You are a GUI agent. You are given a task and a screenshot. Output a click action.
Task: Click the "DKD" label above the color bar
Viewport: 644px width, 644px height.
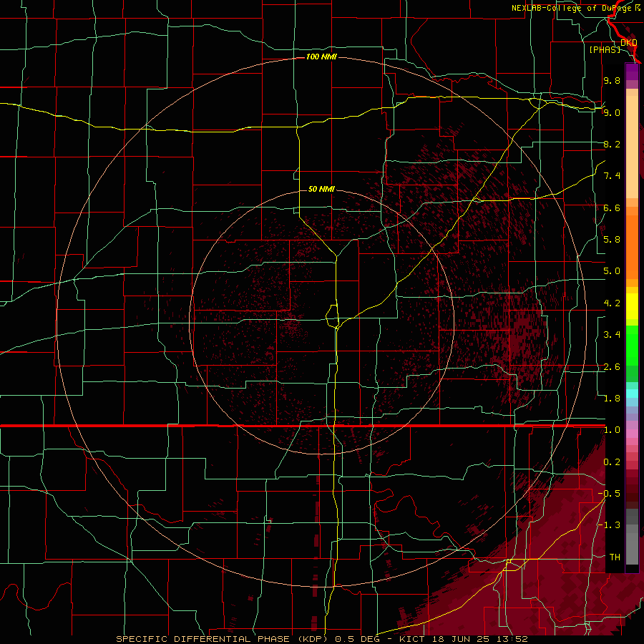coord(628,43)
